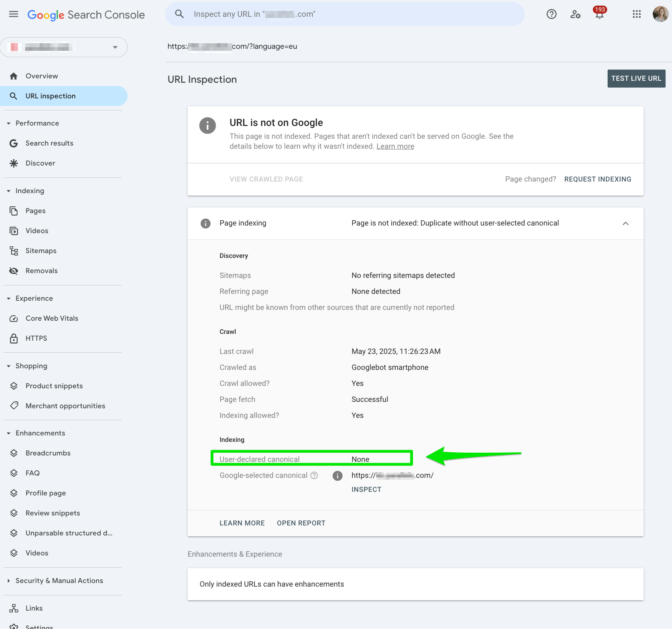
Task: Open the property selector dropdown
Action: 64,47
